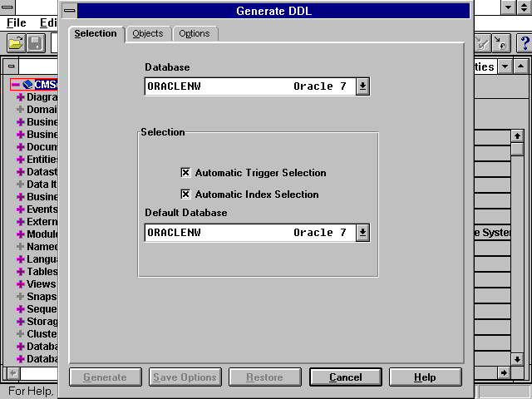Expand the Tables tree node
Image resolution: width=532 pixels, height=399 pixels.
tap(20, 272)
